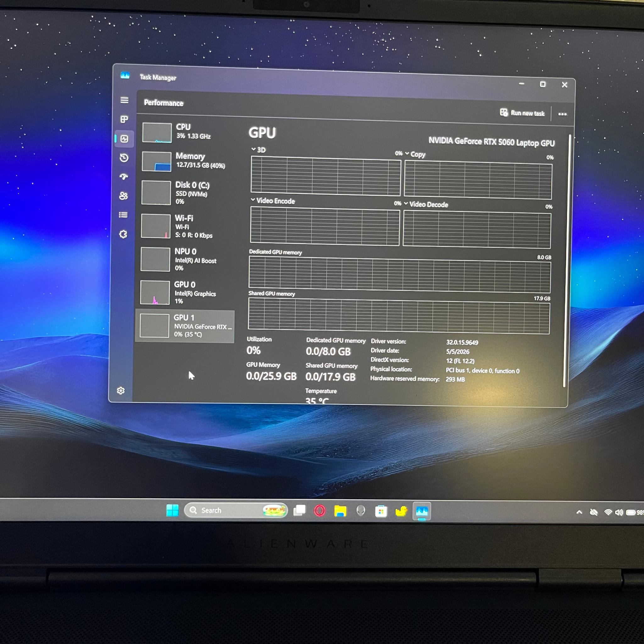Select NPU 0 Intel AI Boost item

pos(186,259)
